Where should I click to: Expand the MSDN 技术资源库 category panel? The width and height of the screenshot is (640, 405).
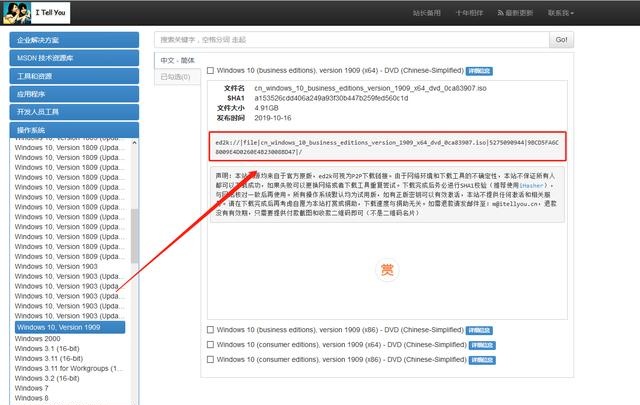tap(74, 58)
